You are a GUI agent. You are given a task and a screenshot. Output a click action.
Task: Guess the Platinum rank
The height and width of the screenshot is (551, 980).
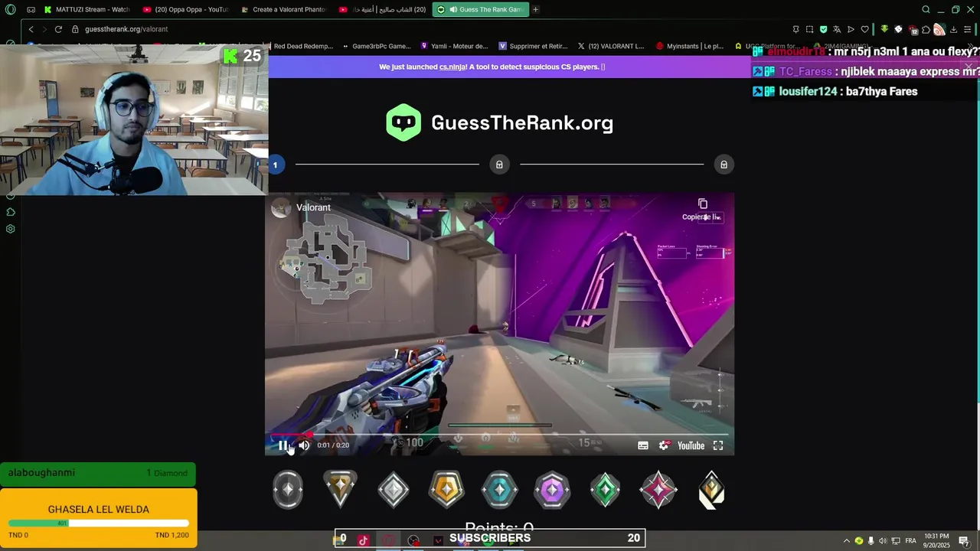499,490
